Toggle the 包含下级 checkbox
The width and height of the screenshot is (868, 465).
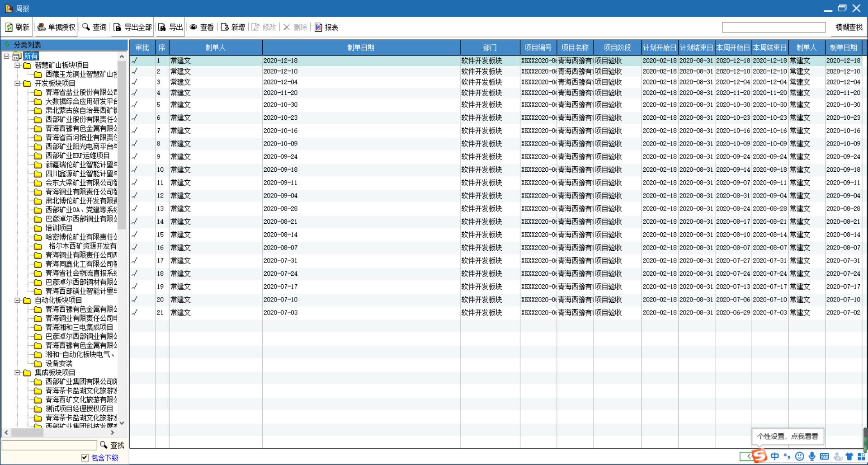pyautogui.click(x=85, y=458)
